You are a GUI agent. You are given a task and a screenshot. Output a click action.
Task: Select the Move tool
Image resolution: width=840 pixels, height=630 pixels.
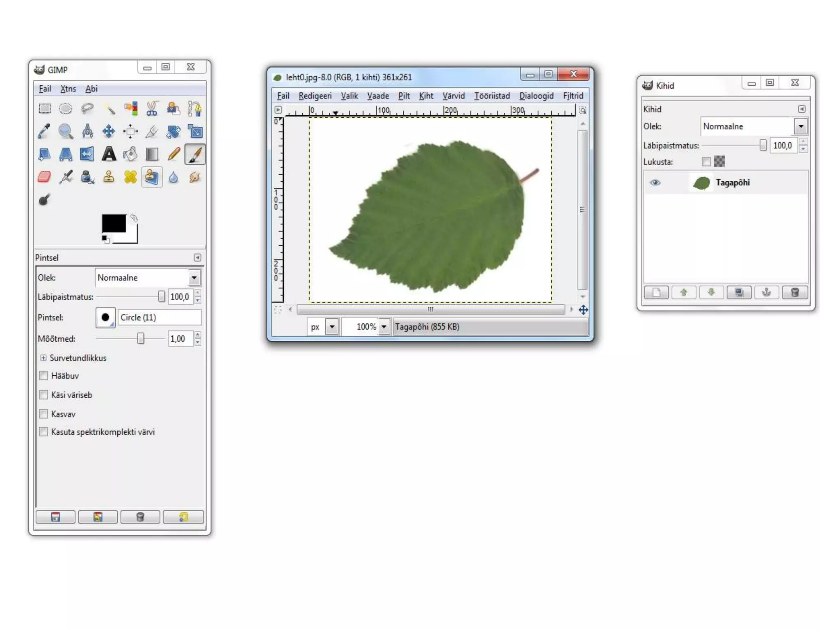pyautogui.click(x=109, y=131)
